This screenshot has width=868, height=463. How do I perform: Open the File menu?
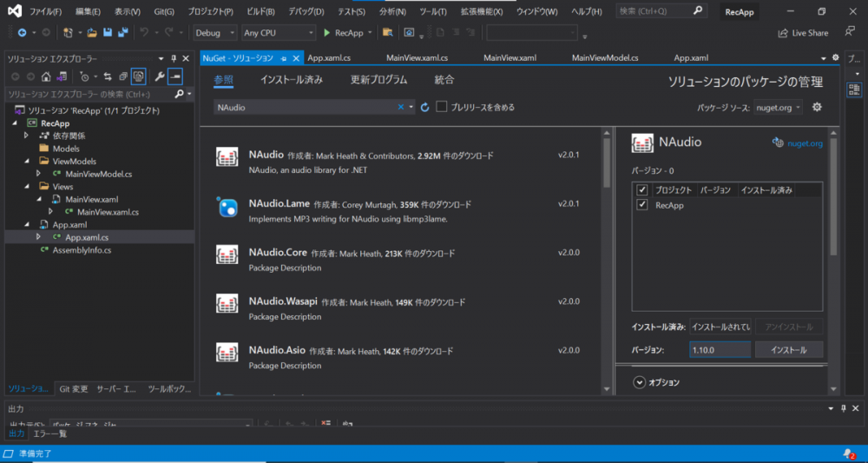[x=46, y=11]
